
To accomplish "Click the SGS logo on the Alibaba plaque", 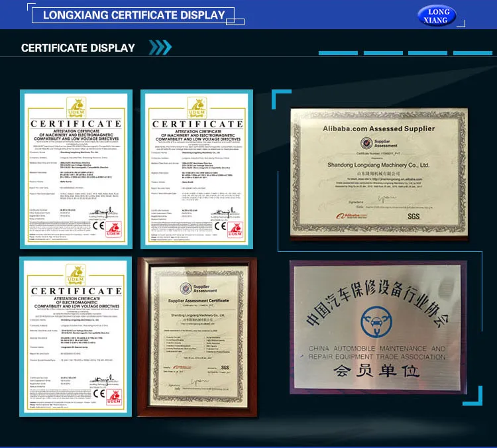I will [x=413, y=216].
